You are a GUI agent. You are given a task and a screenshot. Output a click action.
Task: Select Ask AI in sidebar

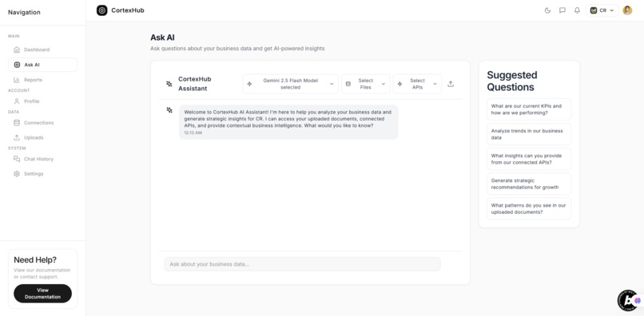click(42, 65)
